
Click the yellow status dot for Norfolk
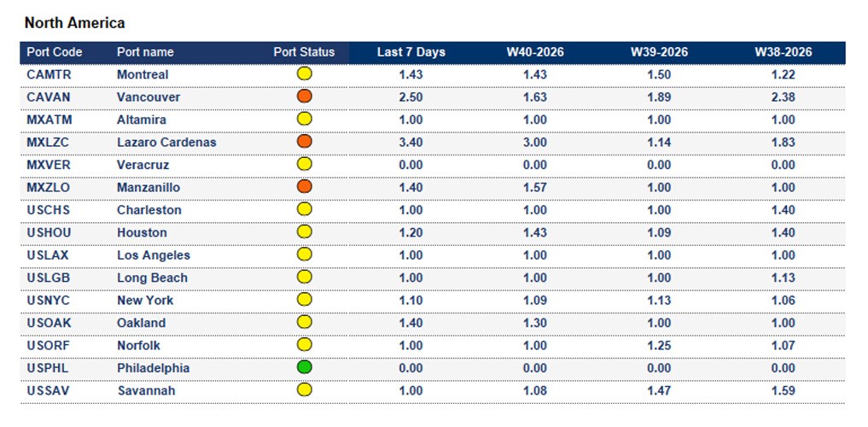pos(305,345)
